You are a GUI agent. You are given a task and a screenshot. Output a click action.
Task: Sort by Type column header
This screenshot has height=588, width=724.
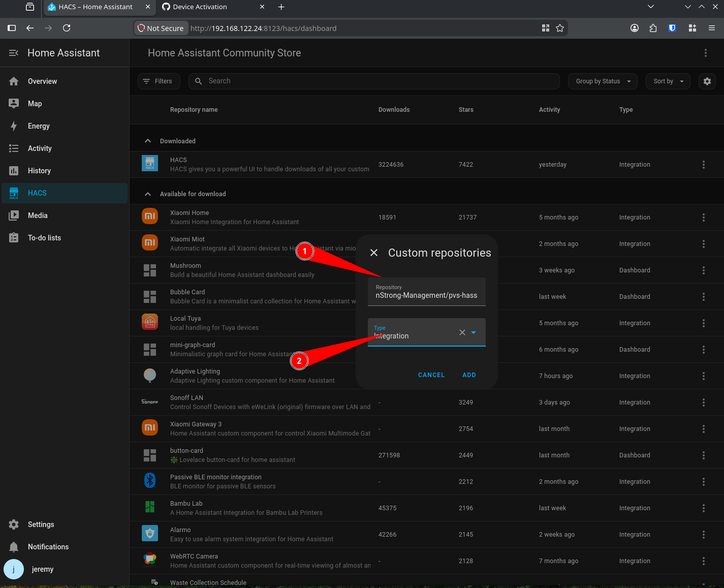pyautogui.click(x=626, y=110)
